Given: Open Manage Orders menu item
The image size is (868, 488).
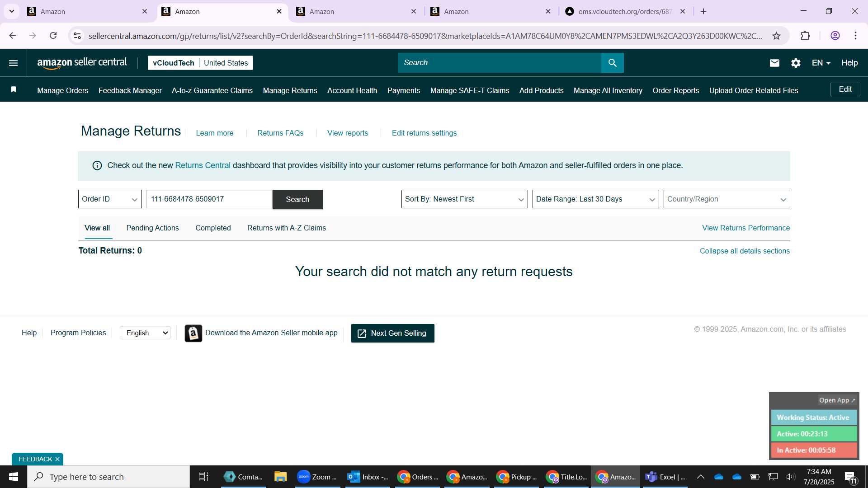Looking at the screenshot, I should coord(63,90).
